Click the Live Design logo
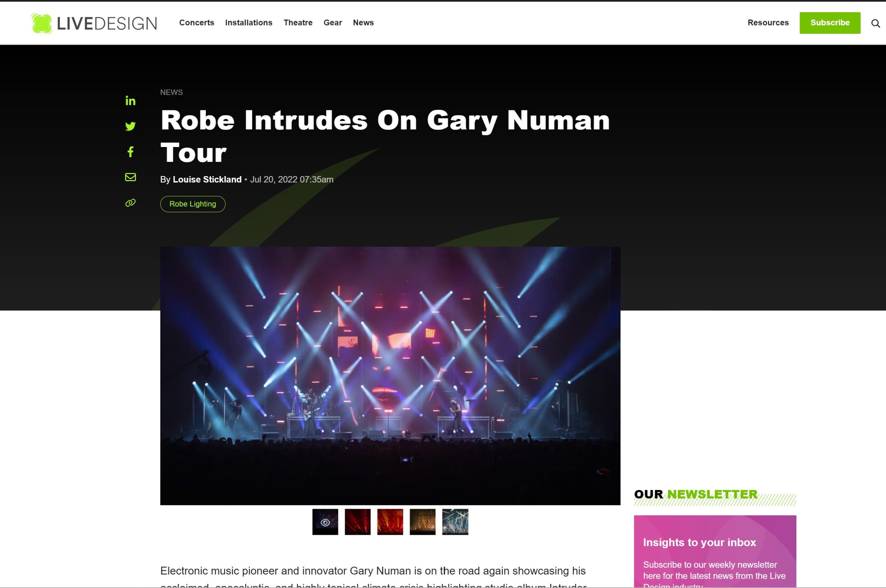The image size is (886, 588). (94, 23)
